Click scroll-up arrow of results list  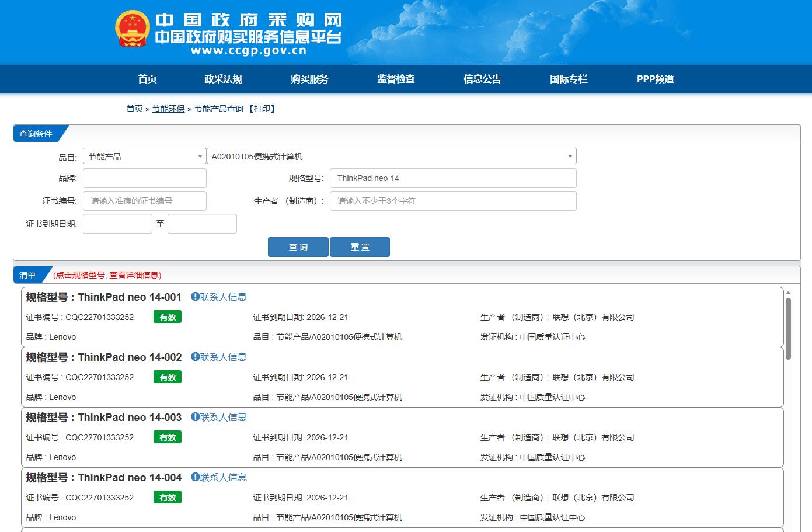click(x=788, y=293)
